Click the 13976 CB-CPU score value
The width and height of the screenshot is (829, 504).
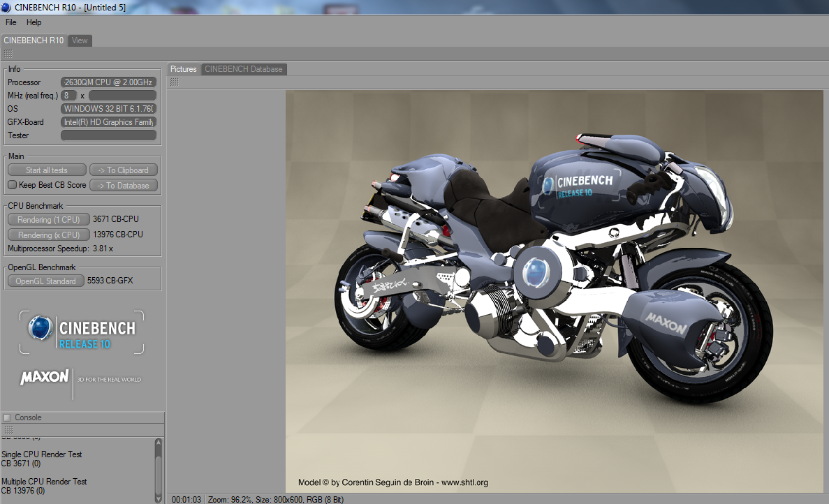pos(118,235)
